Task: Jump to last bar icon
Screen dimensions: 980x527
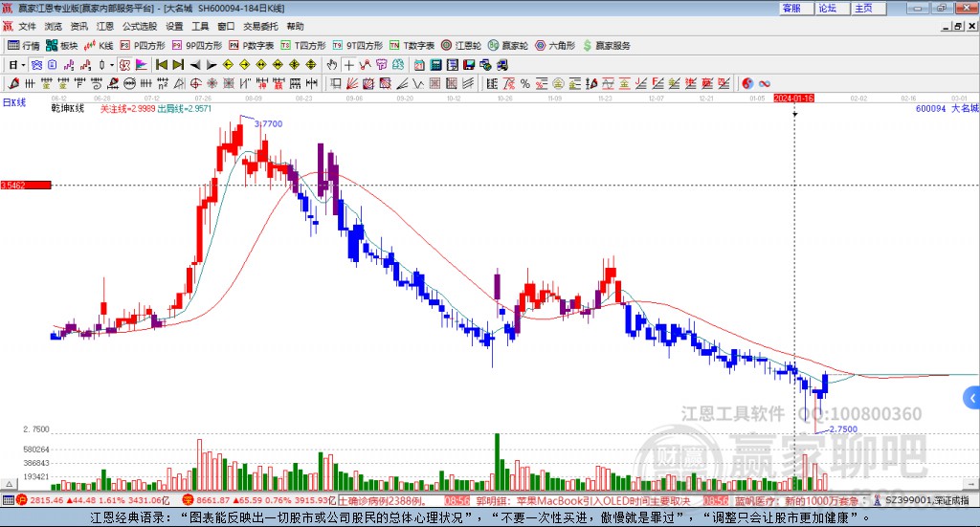Action: click(178, 65)
